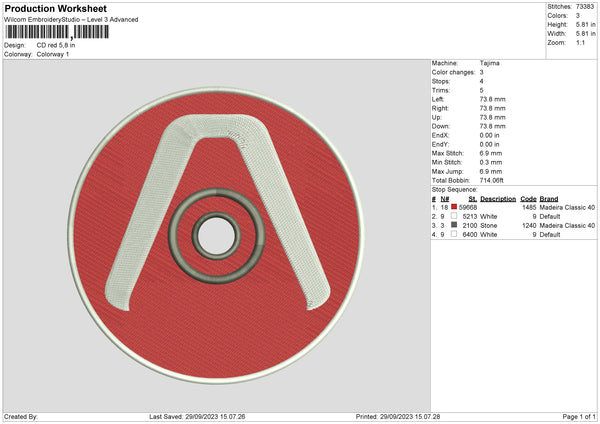This screenshot has width=600, height=424.
Task: Click the embroidered CD design preview
Action: click(216, 235)
